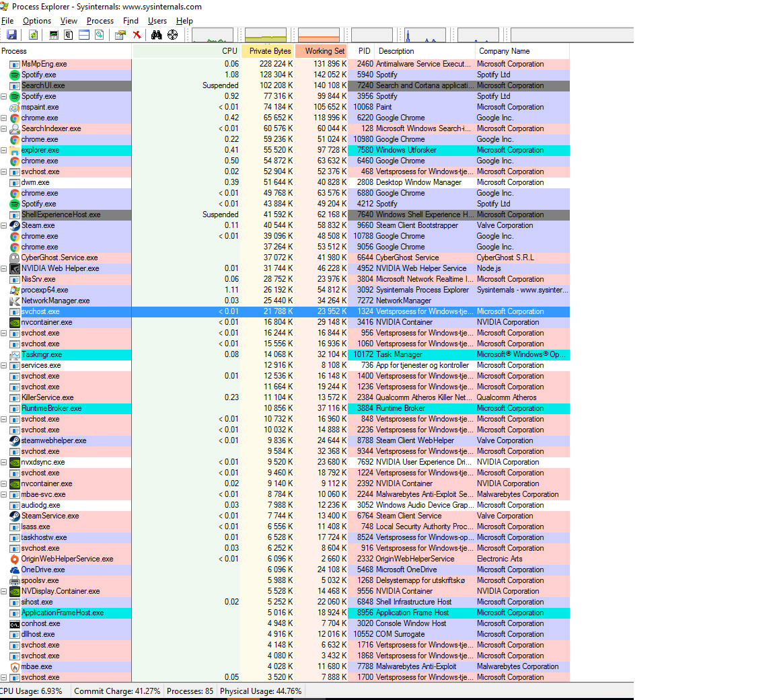
Task: Collapse the chrome.exe PID 6220 tree node
Action: click(4, 118)
